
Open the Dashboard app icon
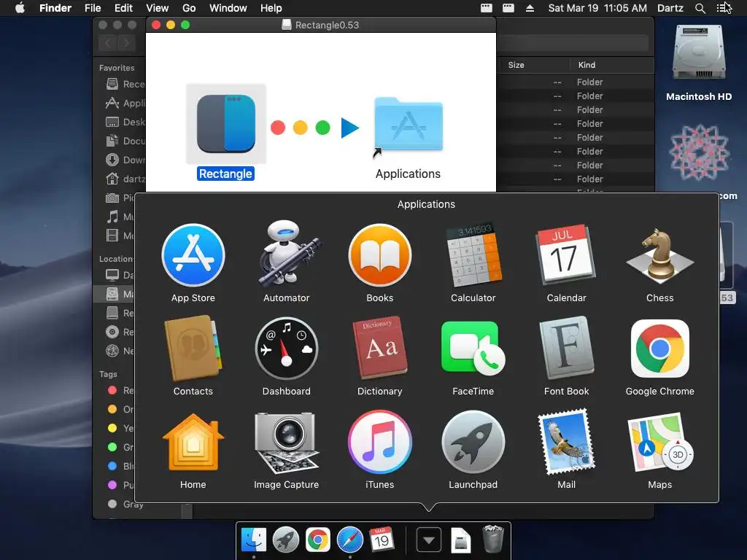286,348
